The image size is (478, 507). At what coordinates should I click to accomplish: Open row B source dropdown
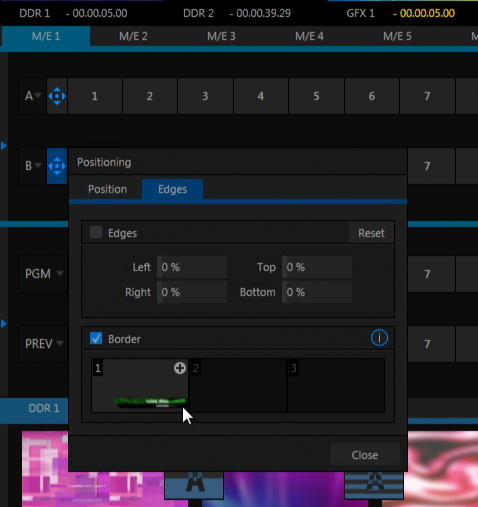[x=32, y=166]
